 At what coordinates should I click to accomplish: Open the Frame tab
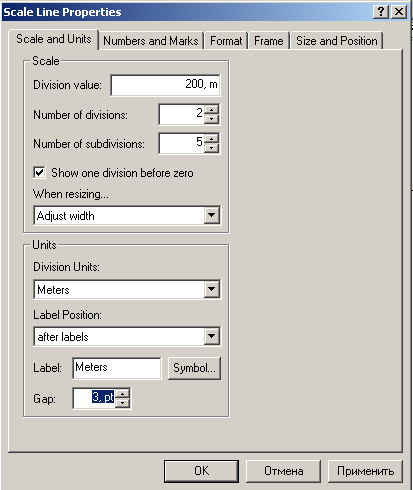[x=268, y=41]
